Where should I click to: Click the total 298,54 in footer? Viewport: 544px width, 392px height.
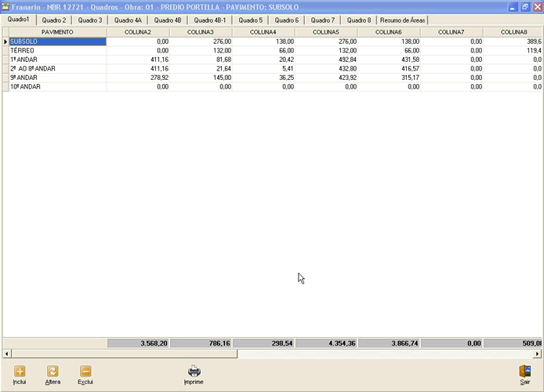[263, 343]
